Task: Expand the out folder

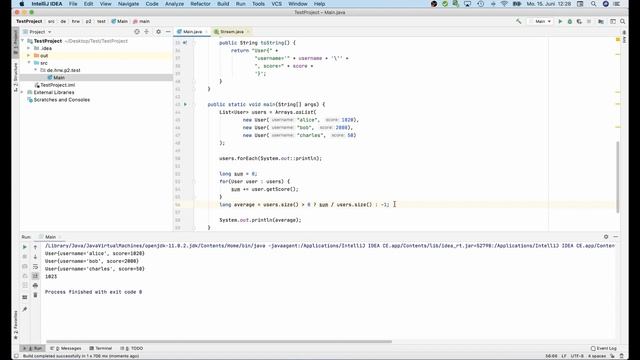Action: coord(29,56)
